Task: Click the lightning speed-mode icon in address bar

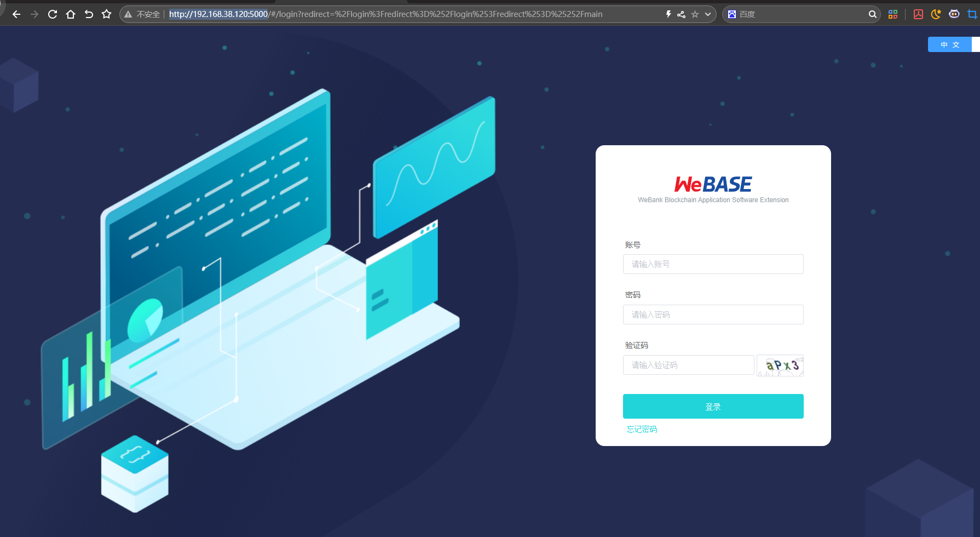Action: tap(668, 14)
